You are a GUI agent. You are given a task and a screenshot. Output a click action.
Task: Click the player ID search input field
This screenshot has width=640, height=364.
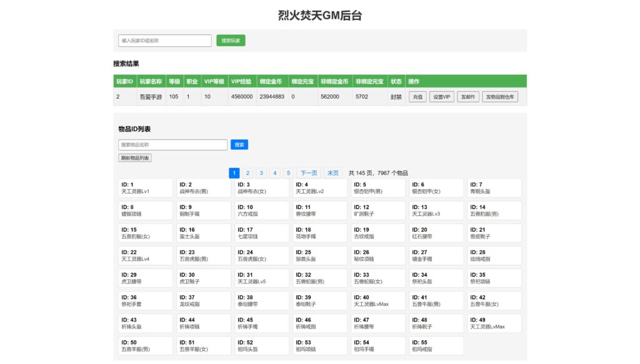tap(164, 39)
